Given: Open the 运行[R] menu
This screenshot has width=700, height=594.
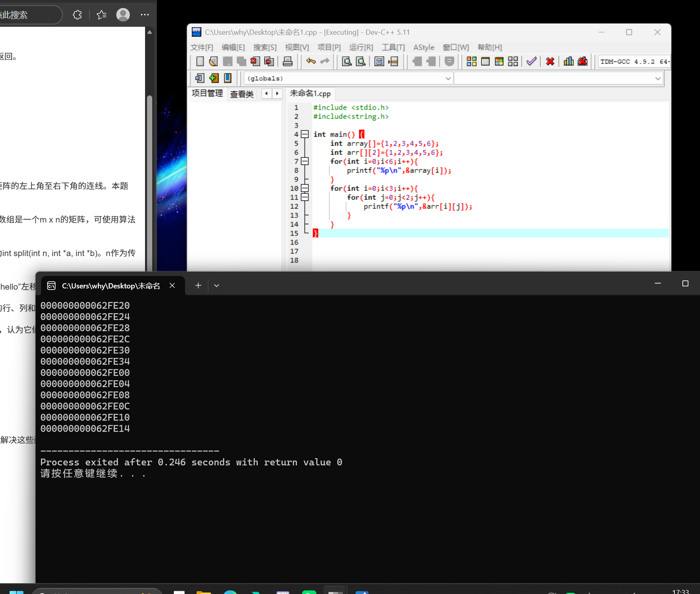Looking at the screenshot, I should [x=361, y=48].
